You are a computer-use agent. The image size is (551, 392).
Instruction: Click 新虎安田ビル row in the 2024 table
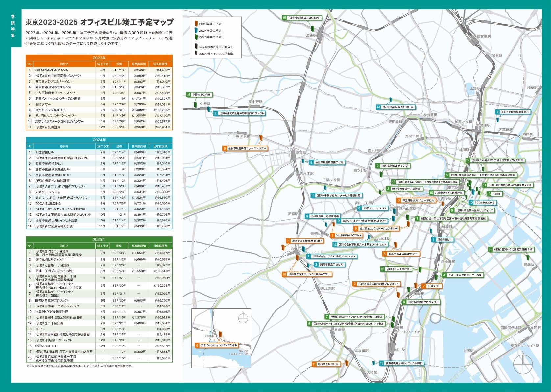tap(99, 152)
